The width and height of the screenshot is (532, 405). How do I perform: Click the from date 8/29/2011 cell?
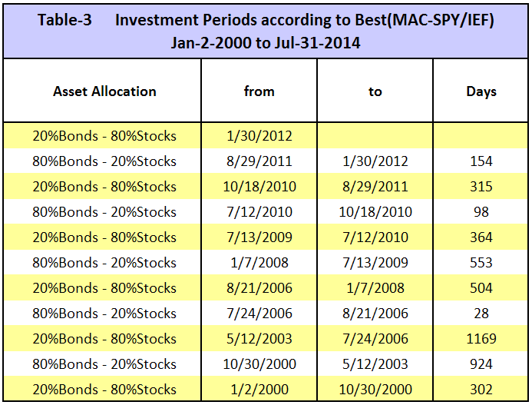[x=259, y=161]
